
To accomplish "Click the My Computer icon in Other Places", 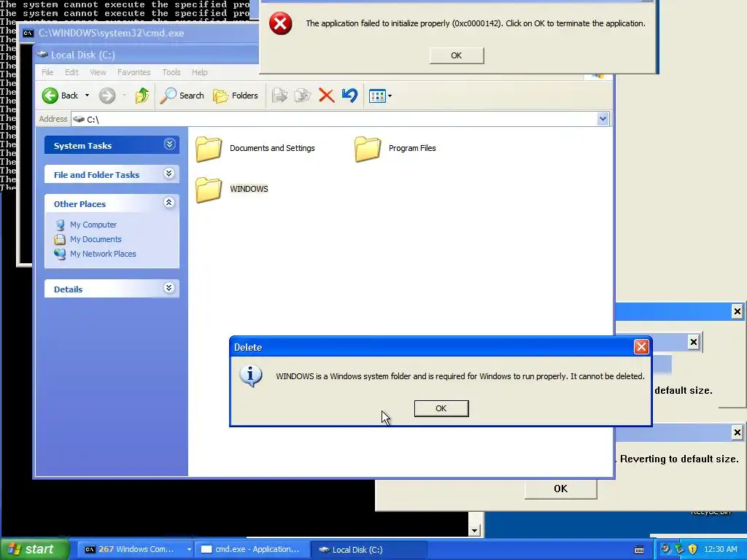I will point(60,225).
